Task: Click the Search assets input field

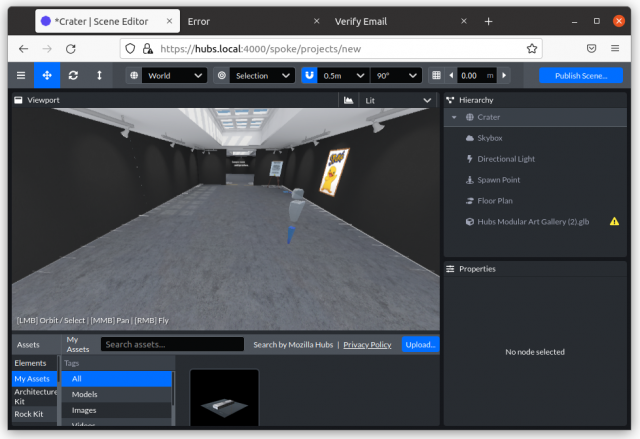Action: click(x=172, y=344)
